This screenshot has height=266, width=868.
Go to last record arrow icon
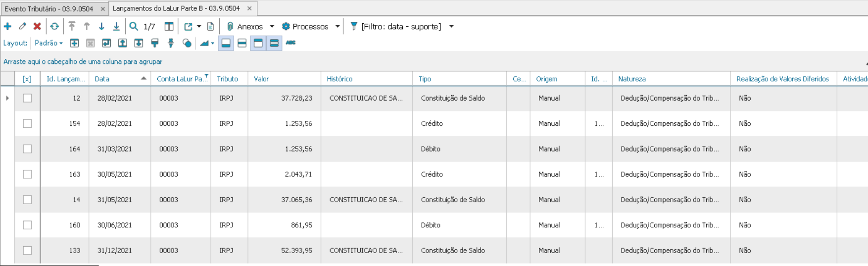[116, 26]
